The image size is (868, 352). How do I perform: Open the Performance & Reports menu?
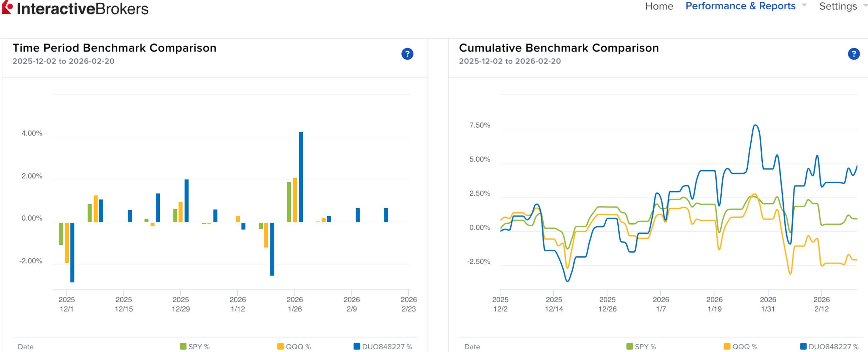(x=740, y=6)
